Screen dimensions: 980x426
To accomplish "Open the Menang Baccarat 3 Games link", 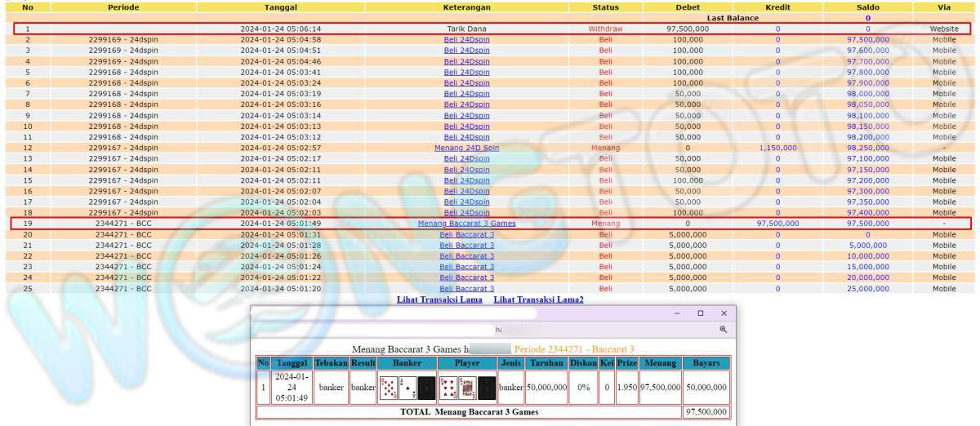I will [466, 224].
